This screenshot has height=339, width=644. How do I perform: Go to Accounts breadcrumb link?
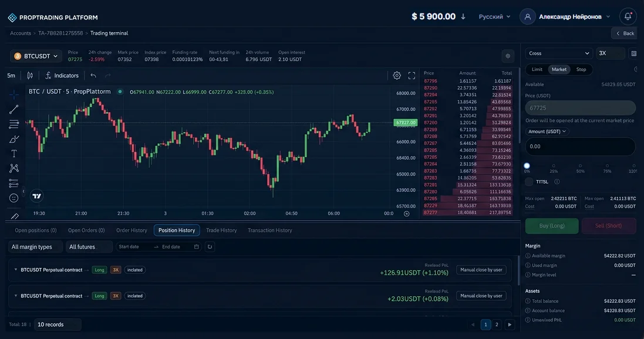coord(21,33)
